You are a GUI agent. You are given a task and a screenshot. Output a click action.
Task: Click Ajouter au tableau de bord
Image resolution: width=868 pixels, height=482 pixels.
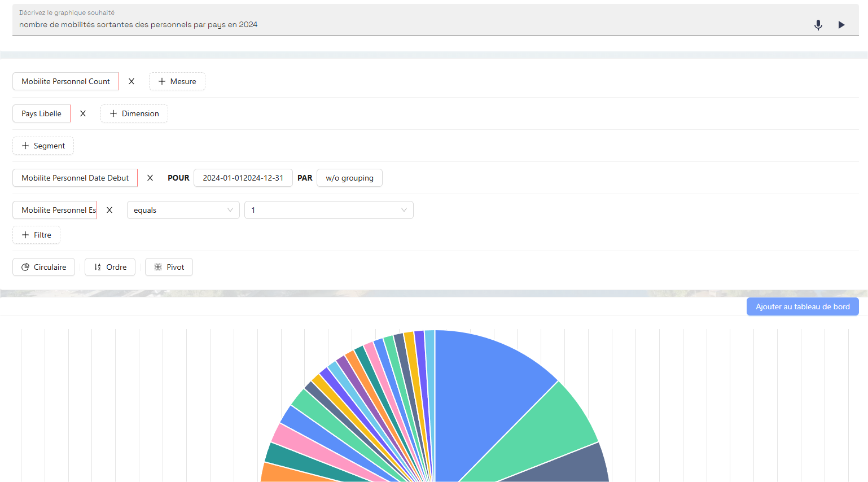coord(803,306)
